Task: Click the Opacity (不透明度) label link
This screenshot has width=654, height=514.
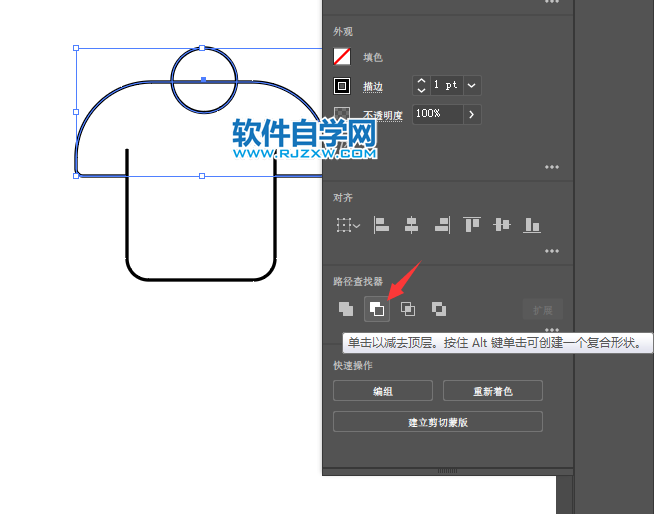Action: [383, 115]
